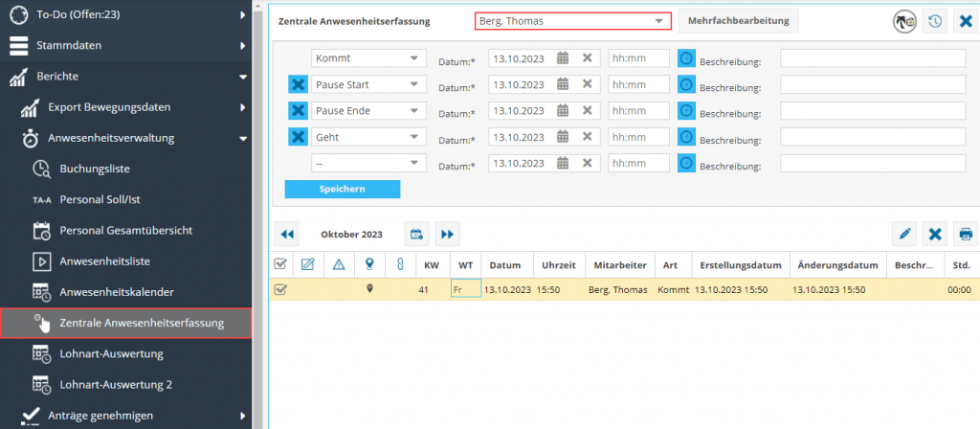Click the print icon above the table
Image resolution: width=980 pixels, height=429 pixels.
[966, 234]
